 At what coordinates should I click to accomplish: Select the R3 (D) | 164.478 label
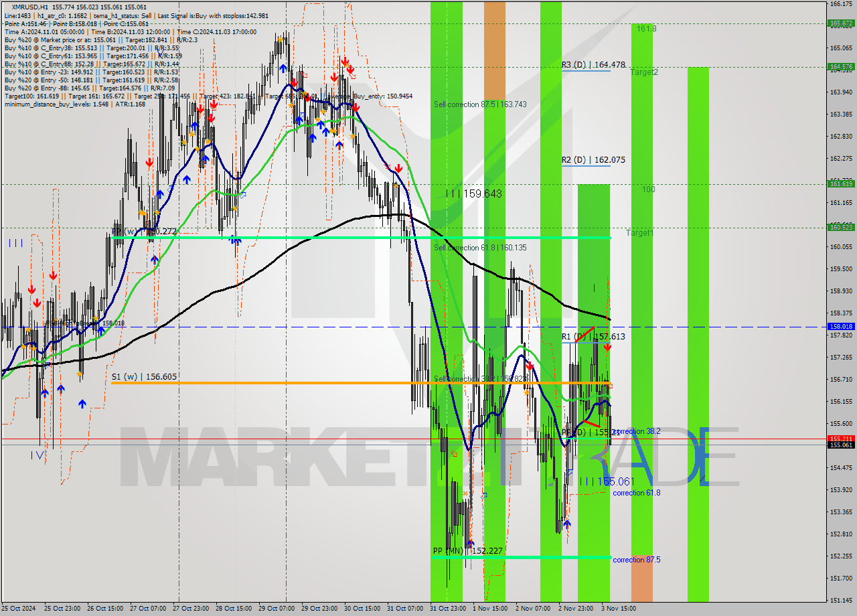point(593,65)
